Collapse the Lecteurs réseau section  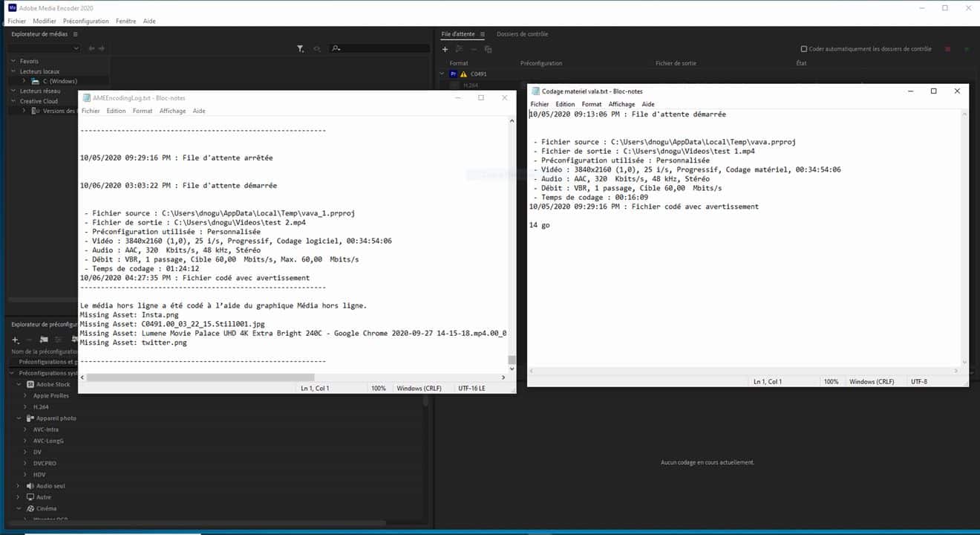14,91
